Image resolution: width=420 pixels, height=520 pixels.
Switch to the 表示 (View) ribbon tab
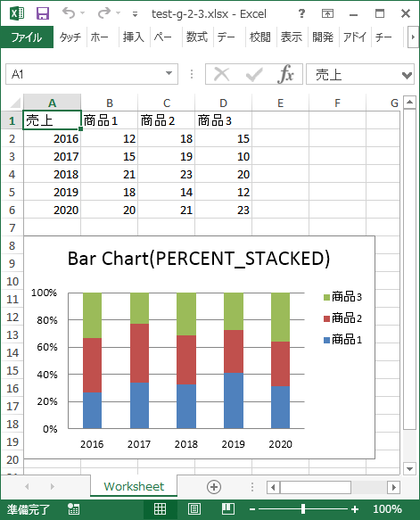coord(292,37)
